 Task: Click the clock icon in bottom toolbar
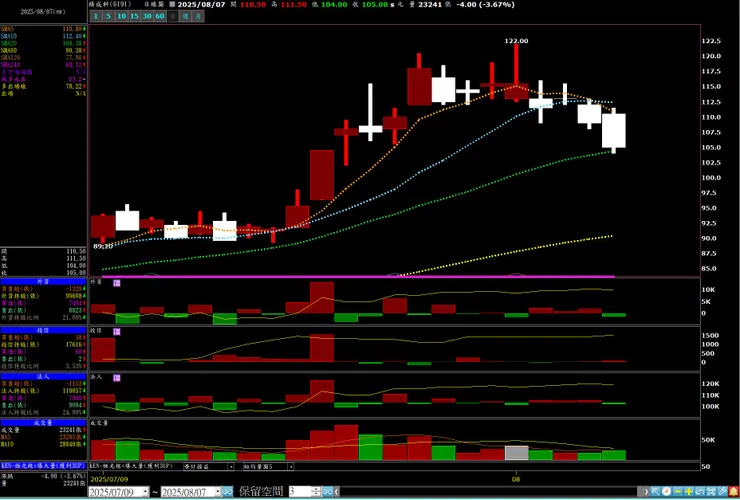(x=666, y=491)
